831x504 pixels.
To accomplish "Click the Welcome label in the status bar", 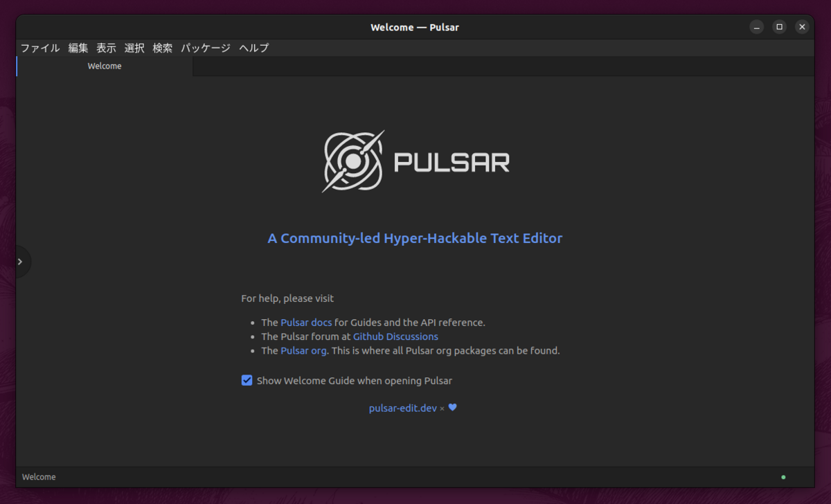I will [x=39, y=476].
